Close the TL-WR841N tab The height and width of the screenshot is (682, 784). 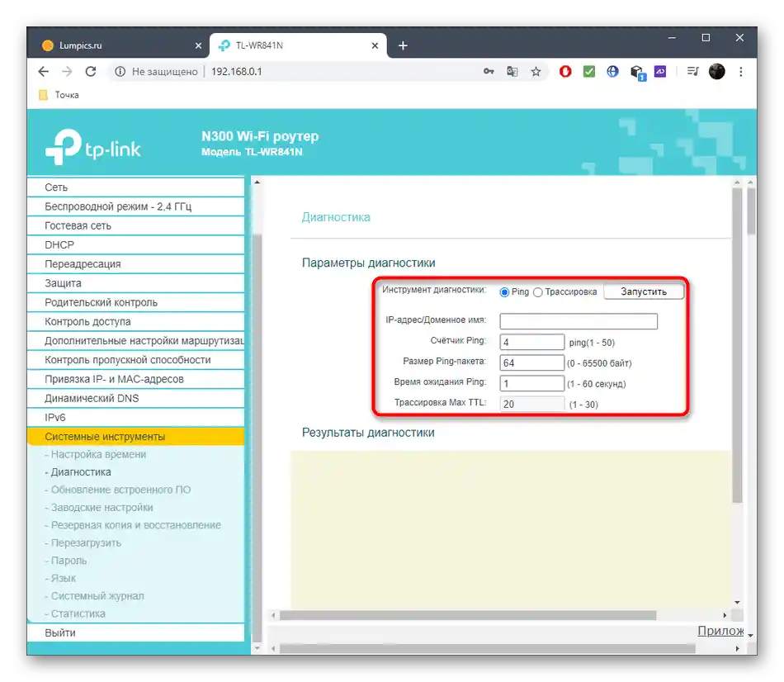(x=375, y=45)
